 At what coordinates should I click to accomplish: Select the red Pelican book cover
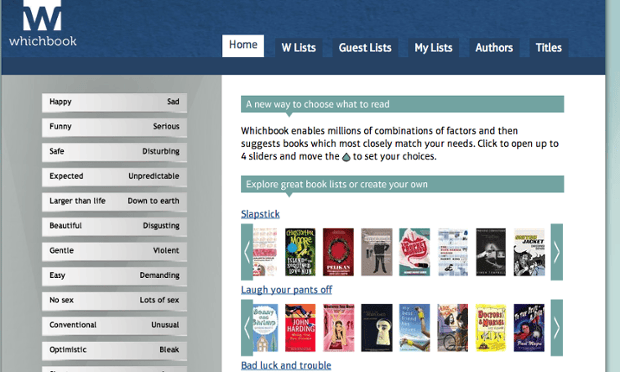pyautogui.click(x=338, y=252)
